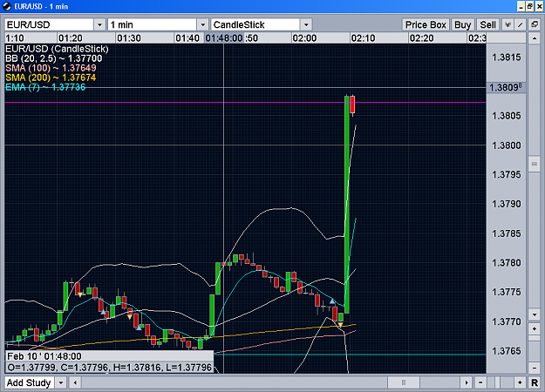Open the CandleStick chart type dropdown arrow
Viewport: 545px width, 392px height.
click(x=306, y=24)
